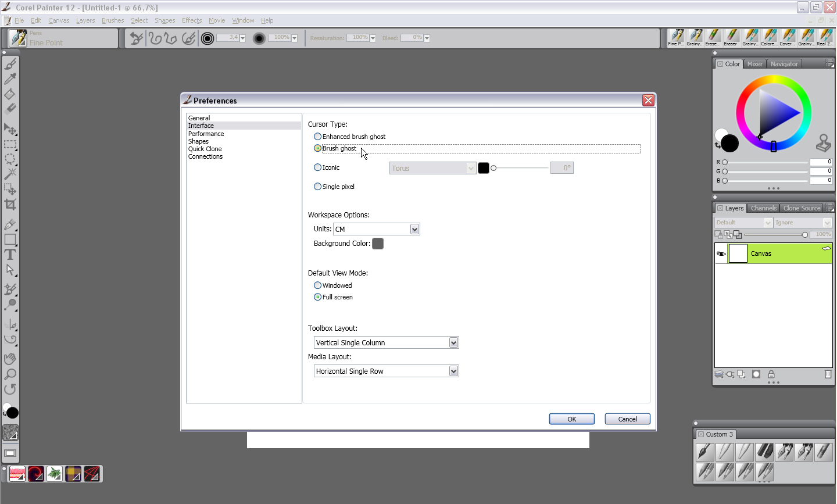Open the Toolbox Layout dropdown
The image size is (837, 504).
[453, 342]
